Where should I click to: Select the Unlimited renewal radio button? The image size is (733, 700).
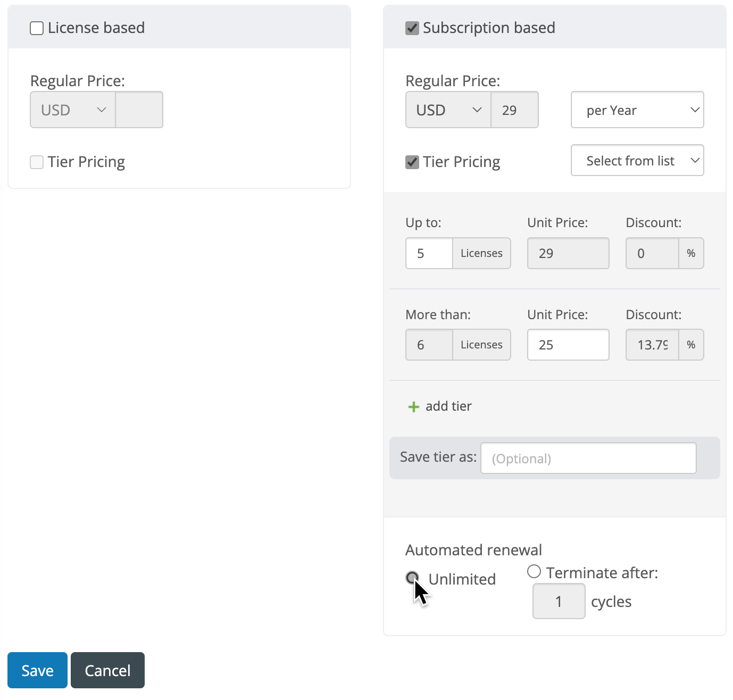tap(412, 578)
